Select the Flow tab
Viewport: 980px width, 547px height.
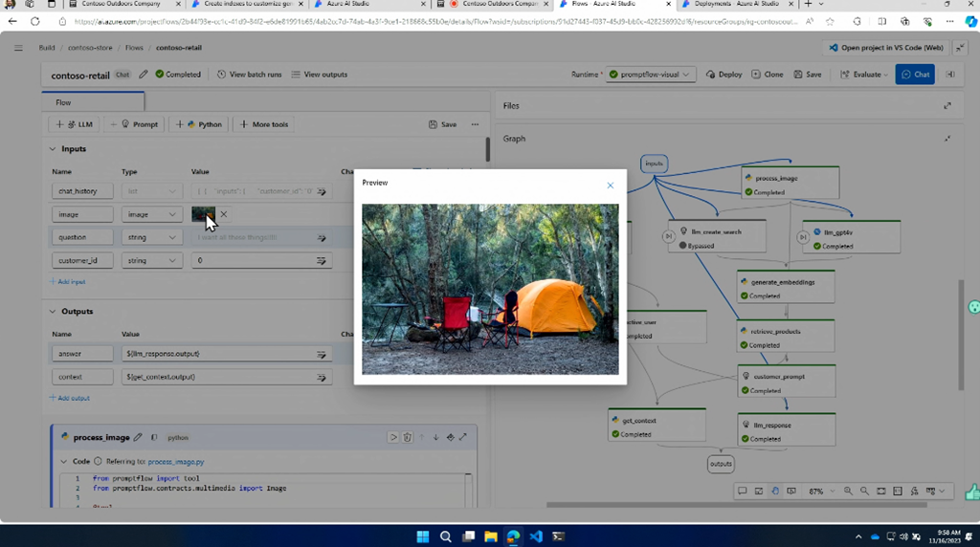(63, 102)
